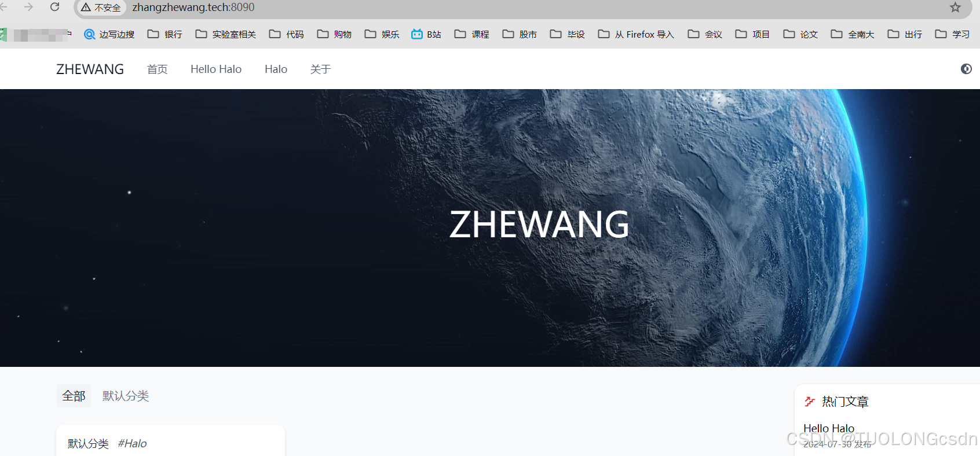Open Hello Halo in the navigation menu
This screenshot has height=456, width=980.
click(216, 69)
